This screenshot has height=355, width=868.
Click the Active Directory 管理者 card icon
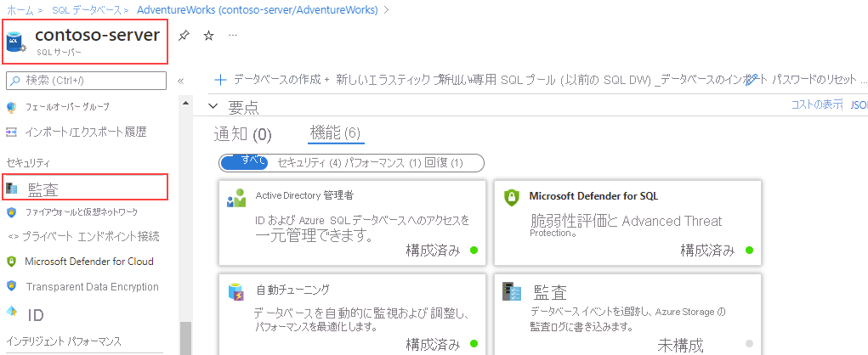[237, 198]
